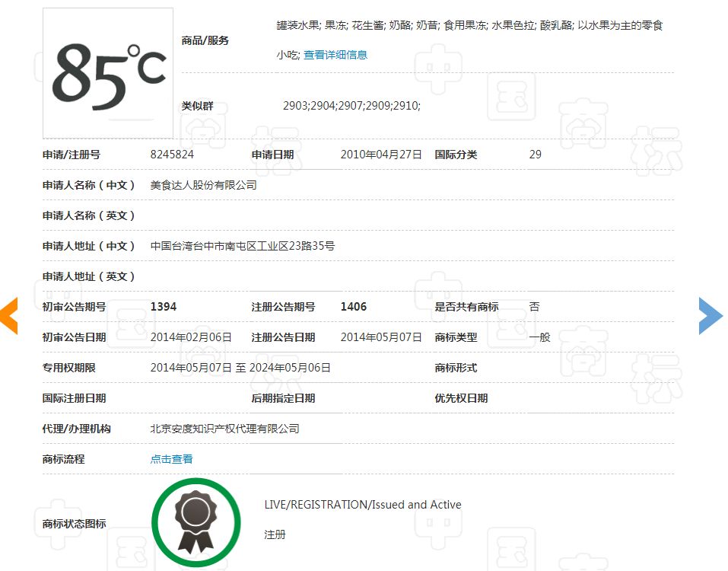This screenshot has height=571, width=728.
Task: Select agency name 北京安度知识产权代理有限公司
Action: click(x=224, y=429)
